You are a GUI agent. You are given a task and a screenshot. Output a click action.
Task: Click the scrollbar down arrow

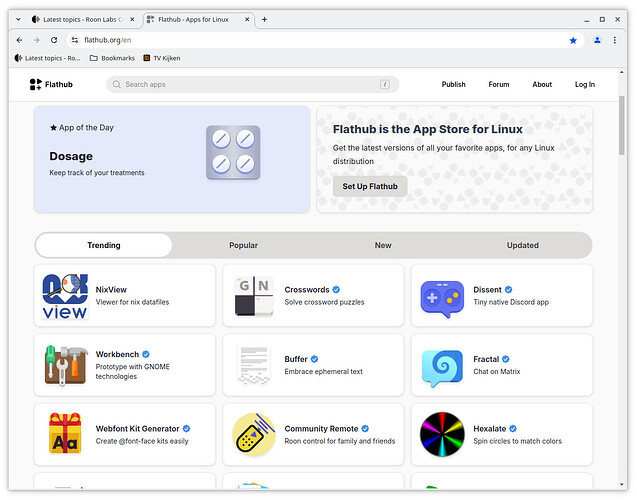(622, 484)
